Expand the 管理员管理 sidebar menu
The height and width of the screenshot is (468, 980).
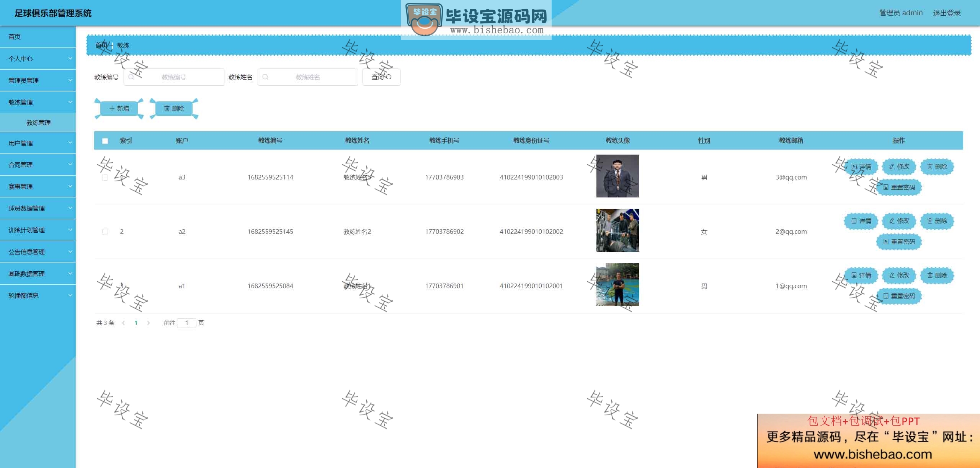pos(38,80)
